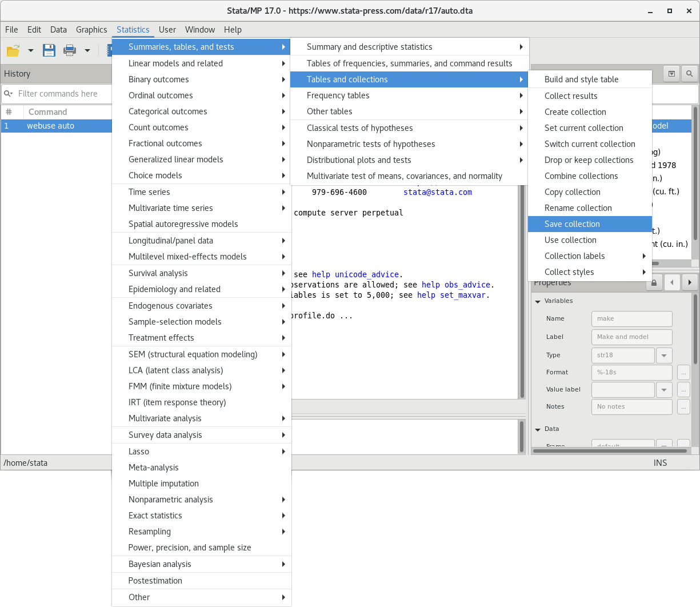Toggle the Properties lock icon
This screenshot has height=607, width=700.
(654, 282)
